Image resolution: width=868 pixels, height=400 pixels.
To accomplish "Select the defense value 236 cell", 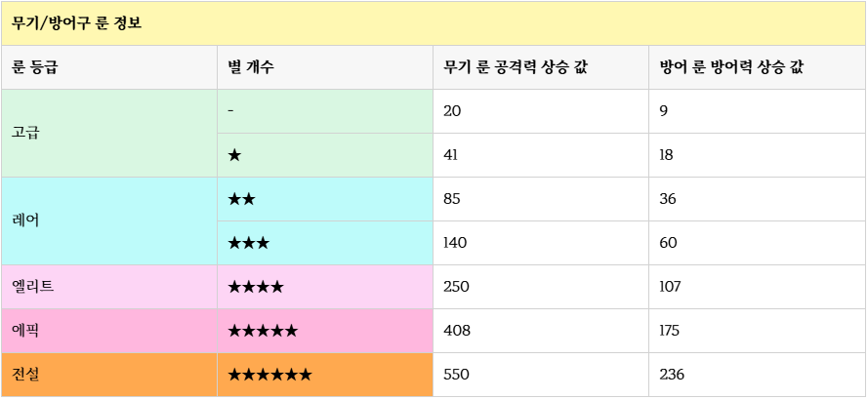I will (x=758, y=375).
